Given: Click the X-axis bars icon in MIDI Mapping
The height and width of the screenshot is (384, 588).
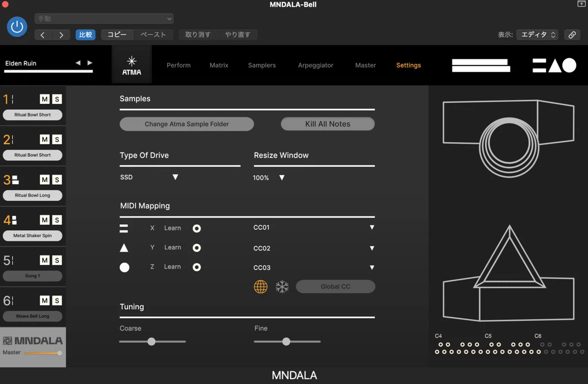Looking at the screenshot, I should point(124,228).
